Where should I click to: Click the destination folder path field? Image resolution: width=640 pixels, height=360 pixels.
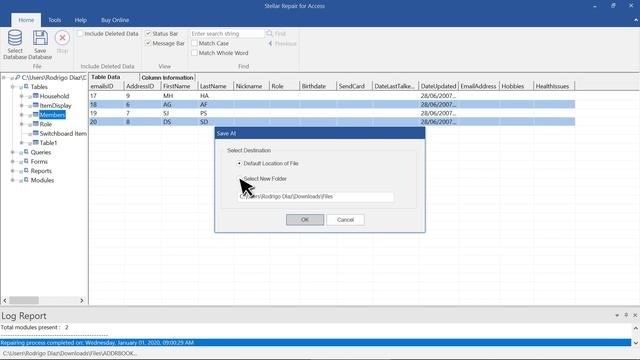pos(316,197)
